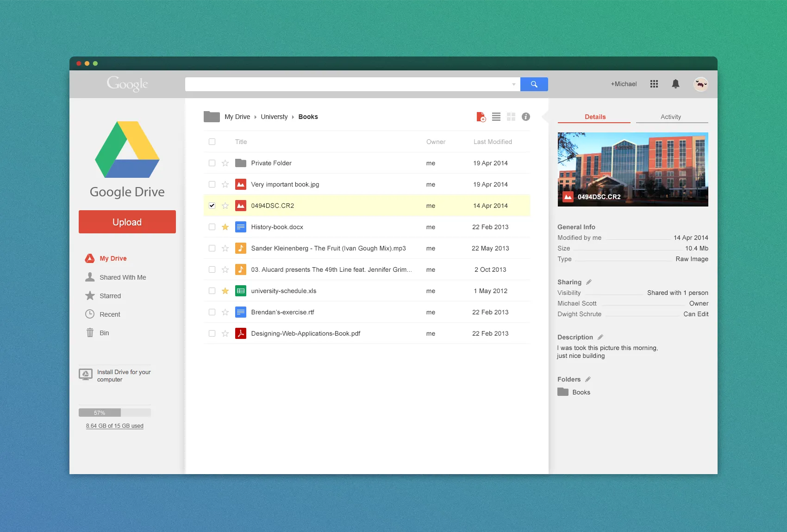This screenshot has height=532, width=787.
Task: Go to Universty breadcrumb
Action: (274, 117)
